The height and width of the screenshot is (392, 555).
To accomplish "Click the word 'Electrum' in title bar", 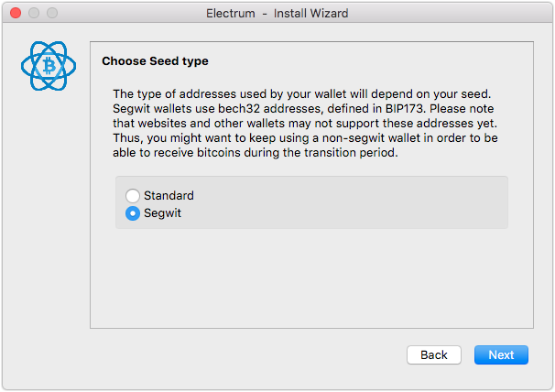I will (231, 14).
